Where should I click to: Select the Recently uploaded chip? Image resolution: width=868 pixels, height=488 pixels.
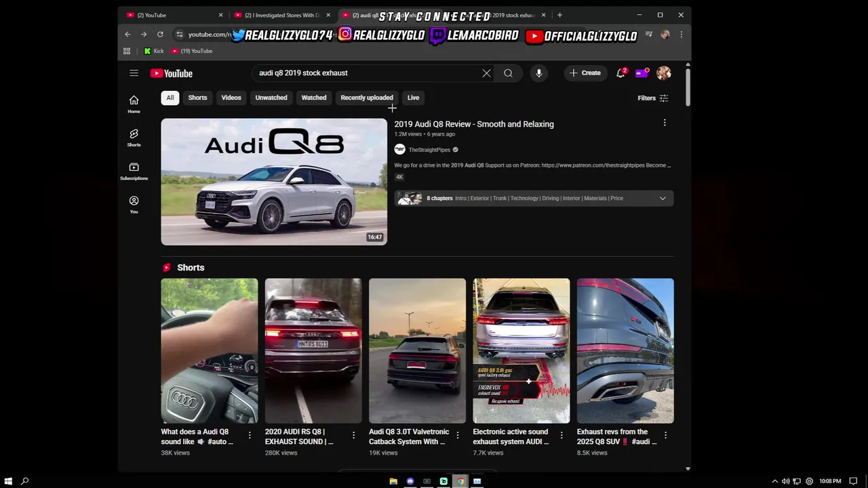367,98
